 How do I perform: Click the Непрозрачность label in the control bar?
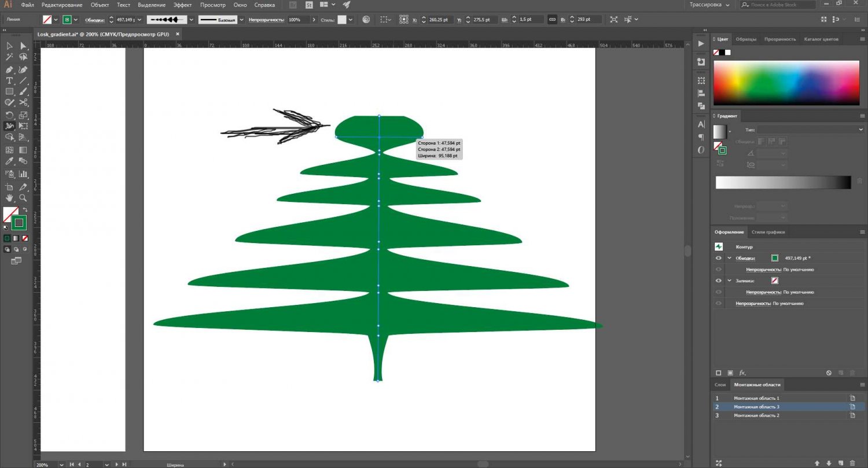pyautogui.click(x=266, y=20)
